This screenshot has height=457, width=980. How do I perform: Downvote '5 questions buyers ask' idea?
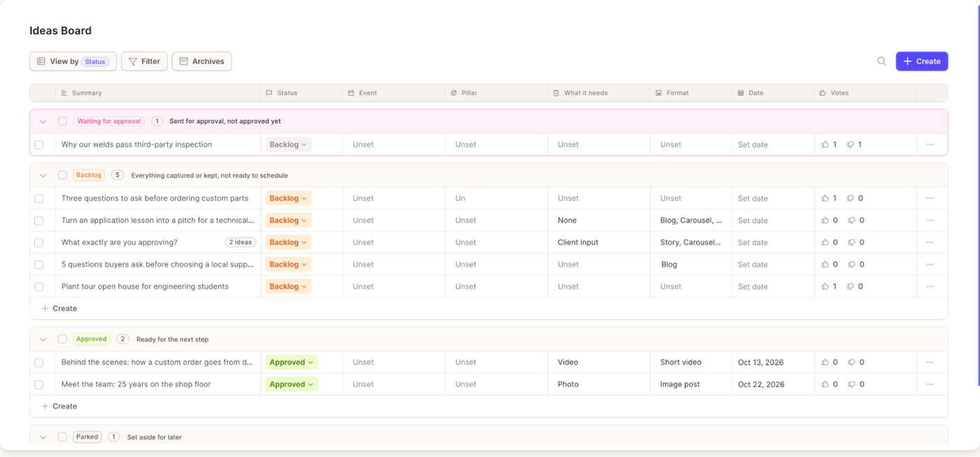tap(850, 265)
